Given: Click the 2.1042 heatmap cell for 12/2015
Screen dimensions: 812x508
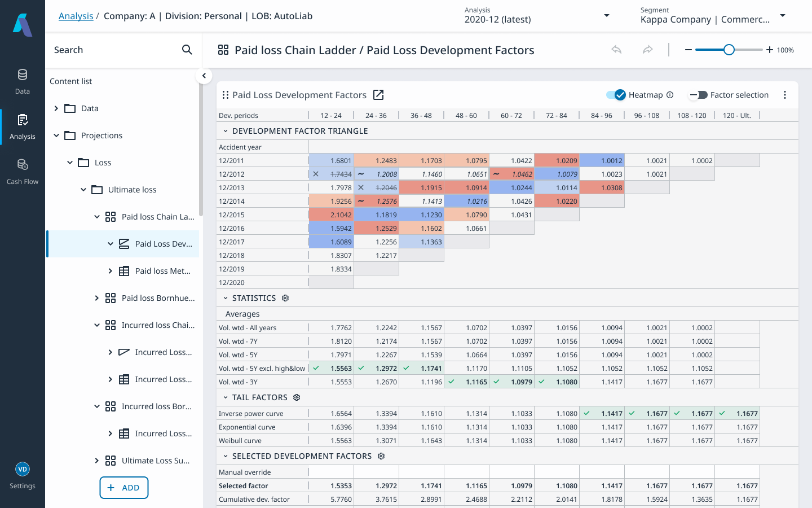Looking at the screenshot, I should pyautogui.click(x=332, y=214).
